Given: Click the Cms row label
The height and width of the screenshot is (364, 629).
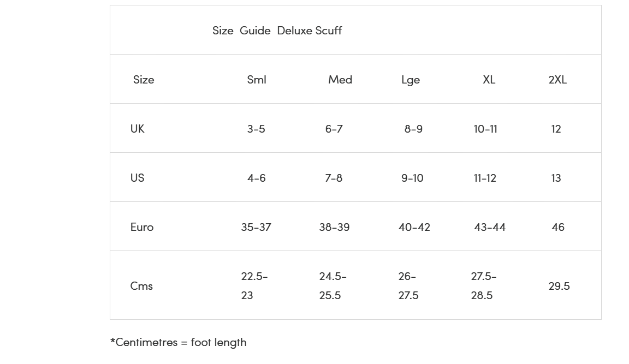Looking at the screenshot, I should [x=141, y=286].
